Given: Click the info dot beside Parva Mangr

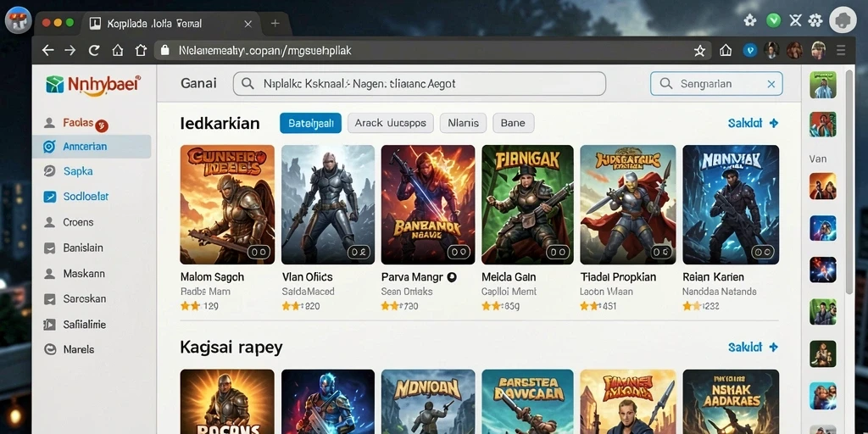Looking at the screenshot, I should coord(452,277).
